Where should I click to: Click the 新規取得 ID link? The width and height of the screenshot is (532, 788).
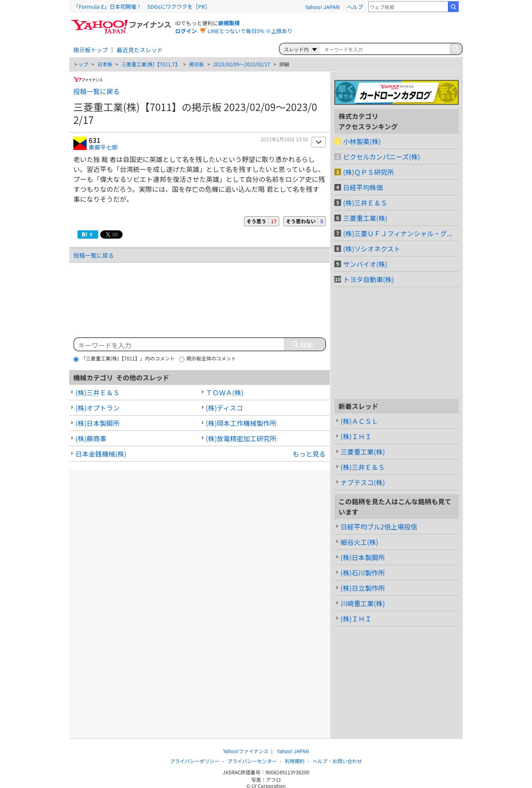point(229,23)
